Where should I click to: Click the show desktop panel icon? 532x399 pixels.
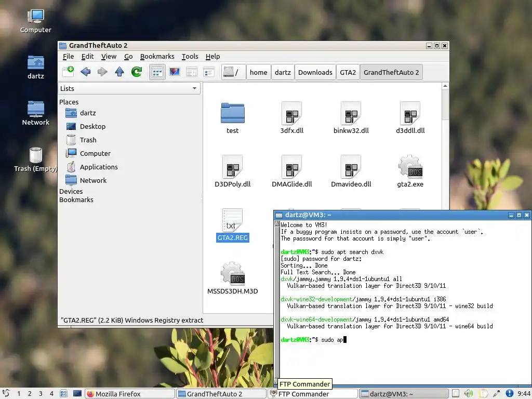click(x=77, y=394)
